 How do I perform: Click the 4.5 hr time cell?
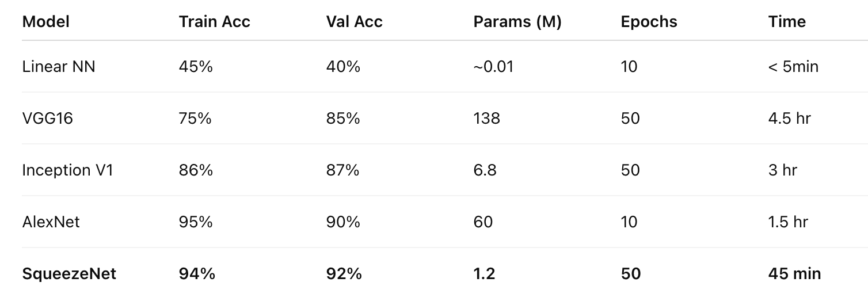[x=789, y=119]
